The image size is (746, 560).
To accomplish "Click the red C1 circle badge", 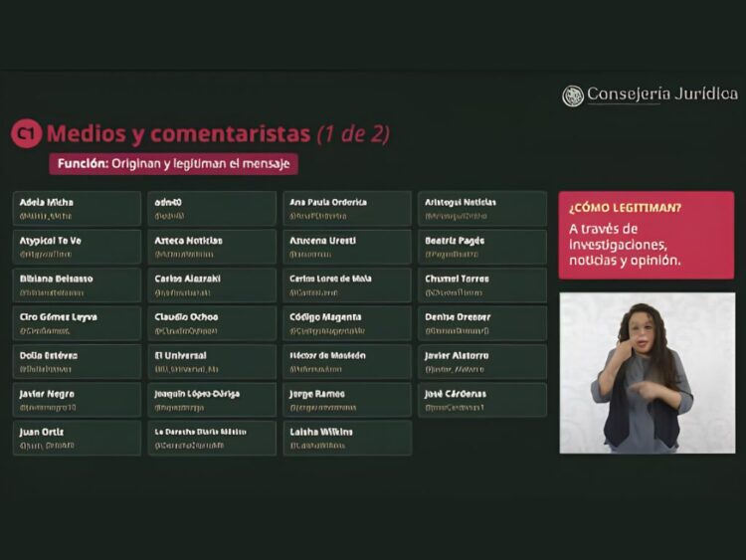I will pyautogui.click(x=27, y=133).
